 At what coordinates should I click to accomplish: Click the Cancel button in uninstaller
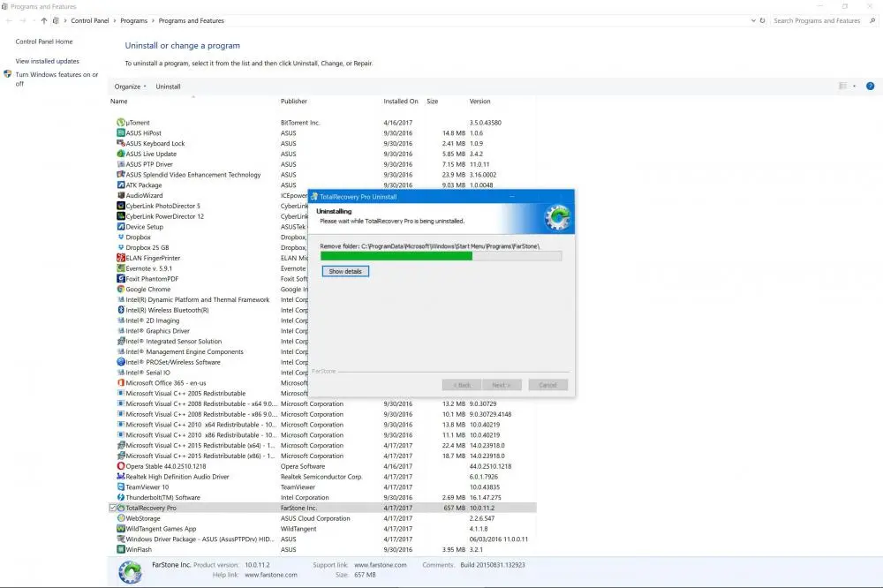click(x=547, y=385)
